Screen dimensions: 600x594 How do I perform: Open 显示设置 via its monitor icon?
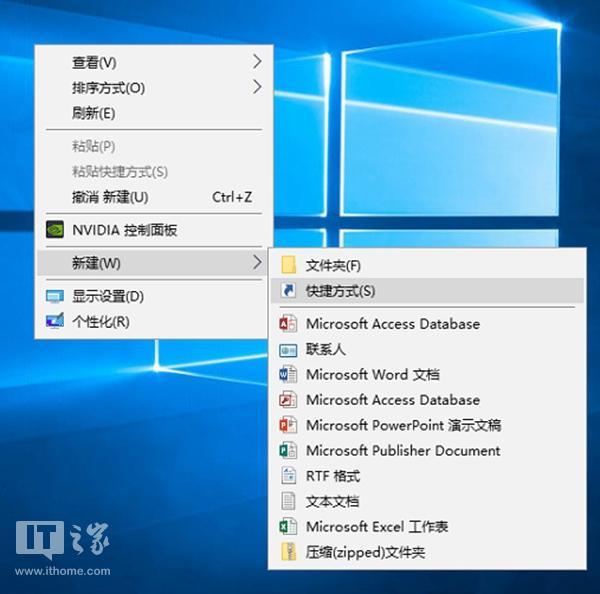[x=55, y=297]
